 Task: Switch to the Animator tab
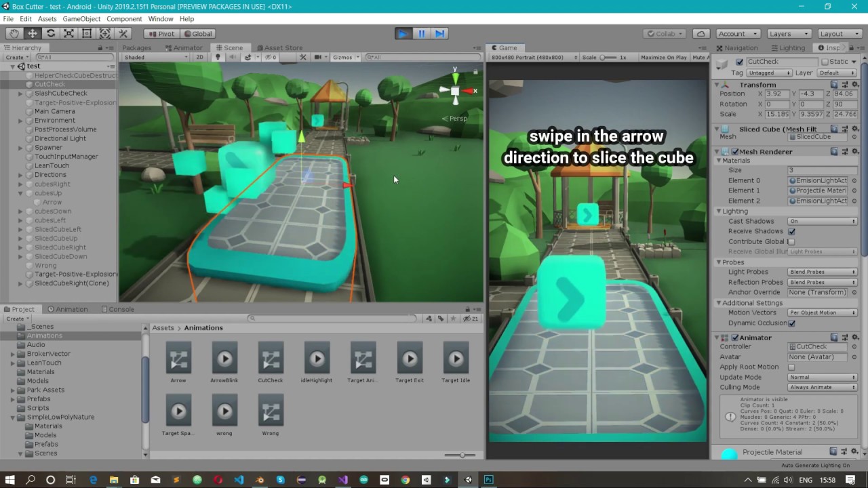coord(183,47)
